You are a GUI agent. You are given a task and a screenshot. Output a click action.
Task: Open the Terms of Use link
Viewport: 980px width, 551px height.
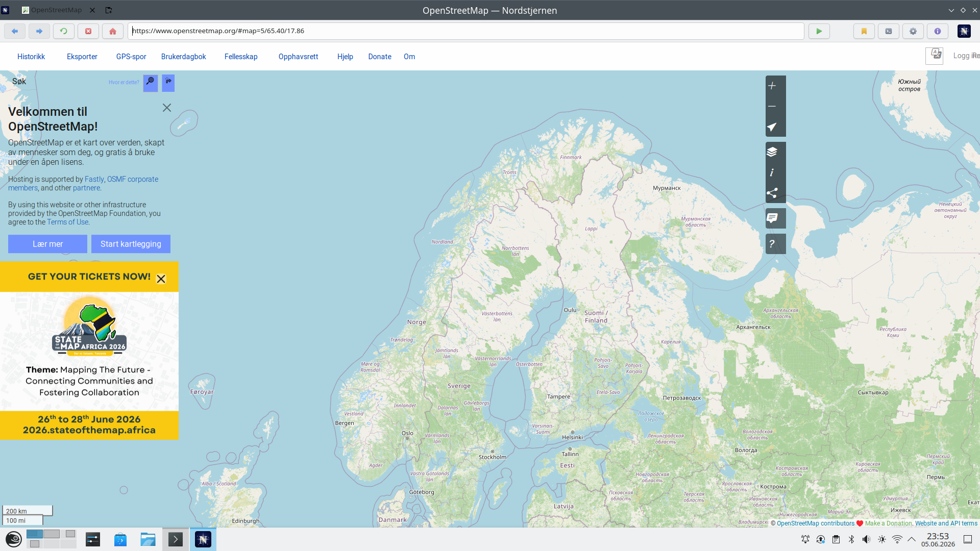coord(68,222)
